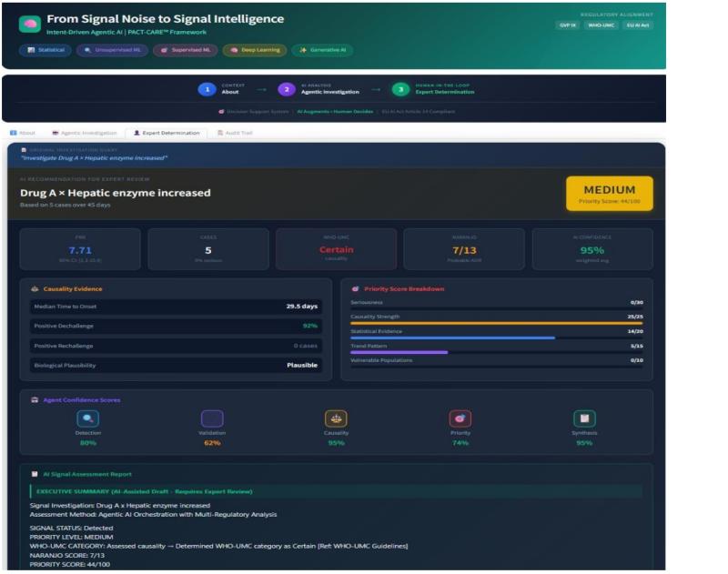Image resolution: width=728 pixels, height=574 pixels.
Task: Switch to the Audit Trail tab
Action: [x=235, y=133]
